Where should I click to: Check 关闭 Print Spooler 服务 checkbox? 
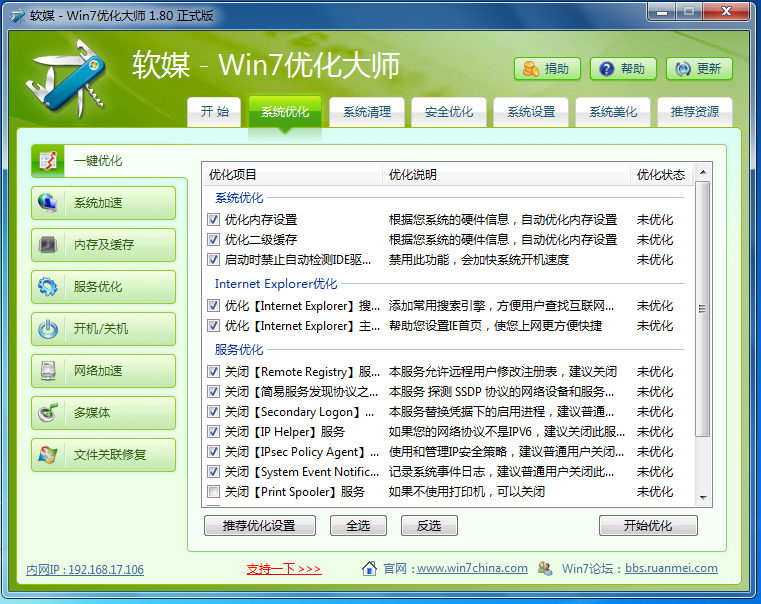click(213, 491)
